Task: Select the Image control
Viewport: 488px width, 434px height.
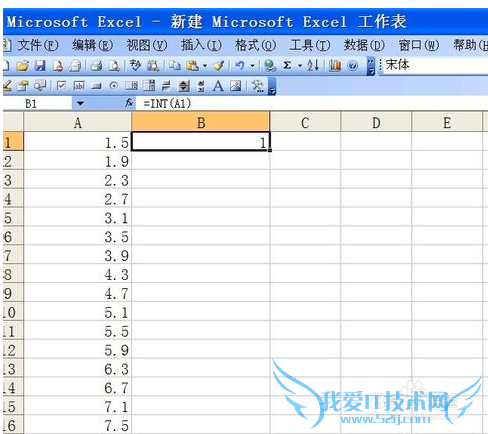Action: coord(235,86)
